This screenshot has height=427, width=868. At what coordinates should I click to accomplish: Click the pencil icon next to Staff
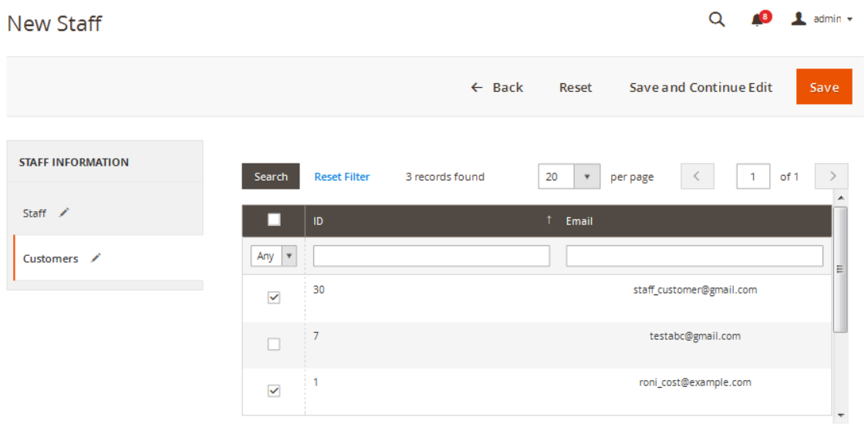click(x=64, y=213)
